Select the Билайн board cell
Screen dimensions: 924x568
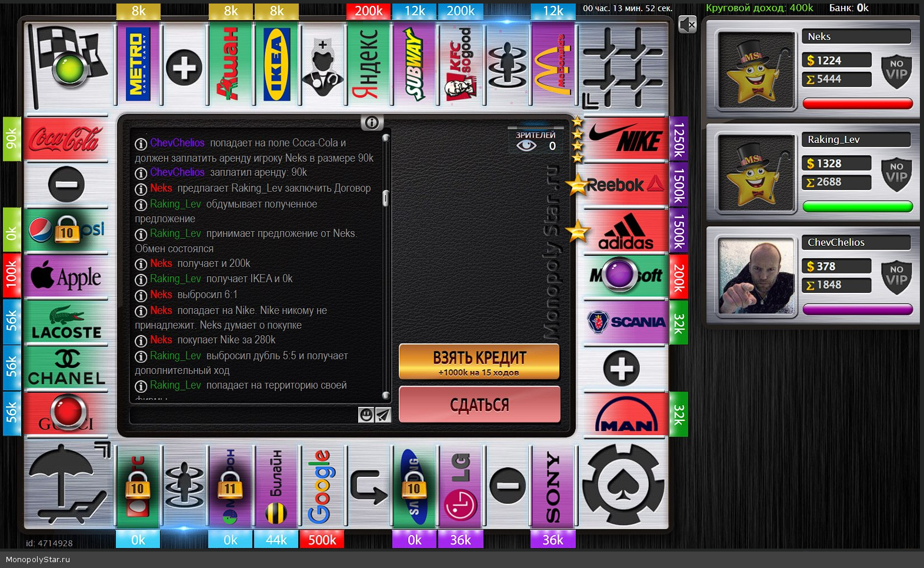[x=276, y=487]
